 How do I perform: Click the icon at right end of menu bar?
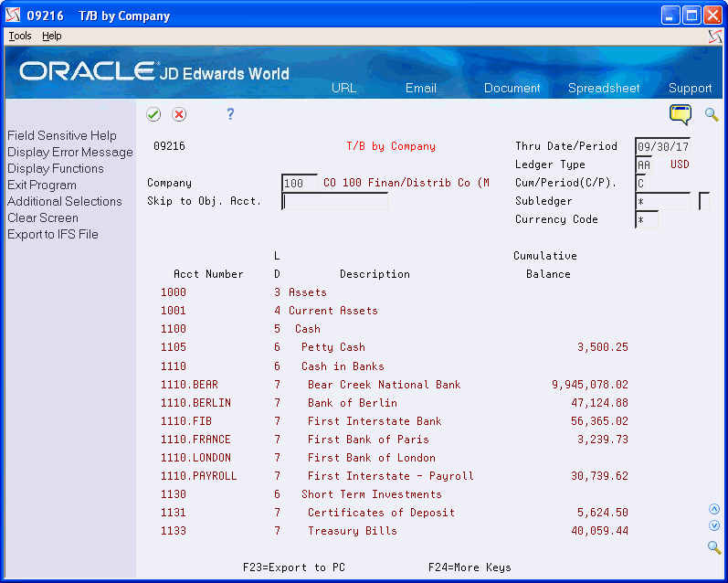[715, 37]
